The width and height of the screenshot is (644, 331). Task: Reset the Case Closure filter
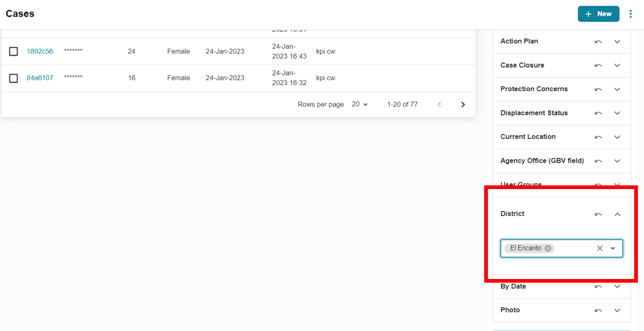click(599, 65)
